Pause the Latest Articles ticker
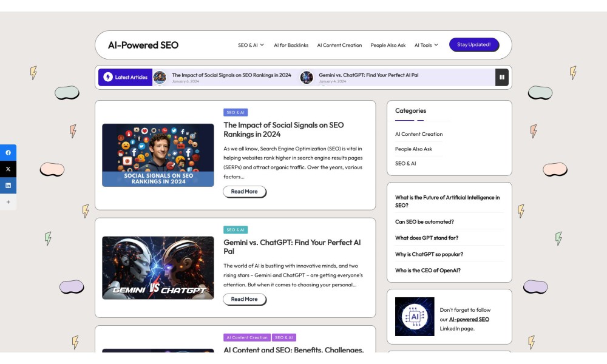Screen dimensions: 607x364 502,78
